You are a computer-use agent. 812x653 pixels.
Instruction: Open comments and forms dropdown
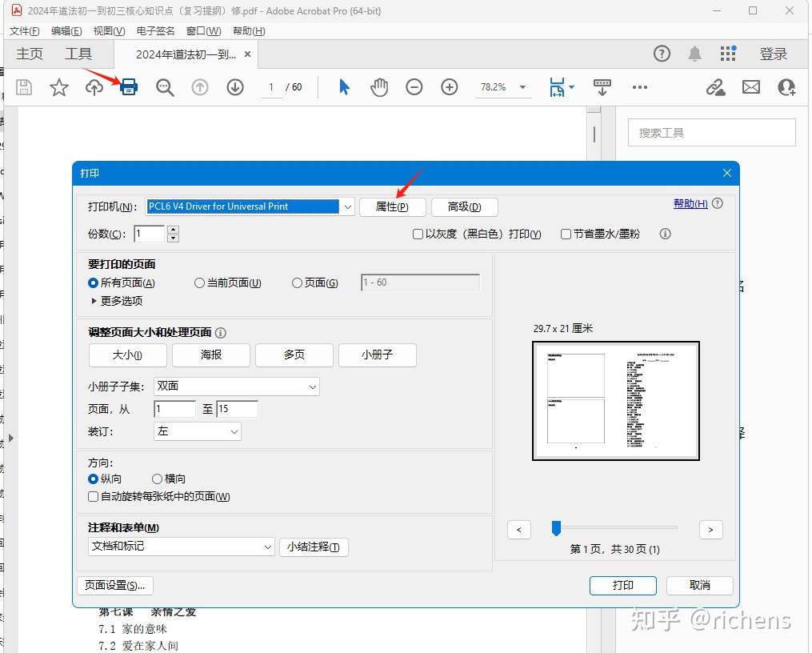[182, 547]
